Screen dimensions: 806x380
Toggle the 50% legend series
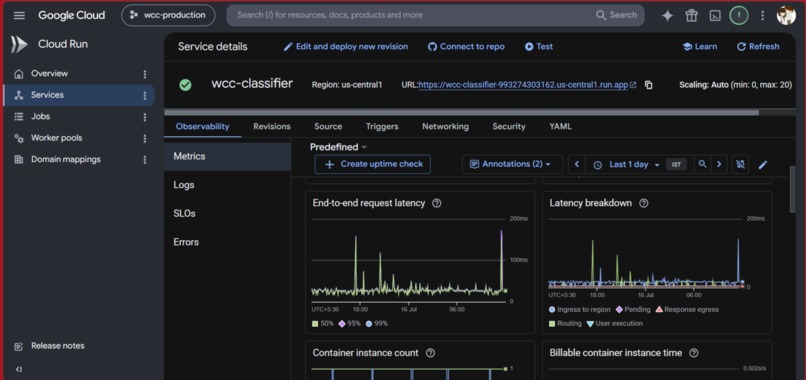323,324
